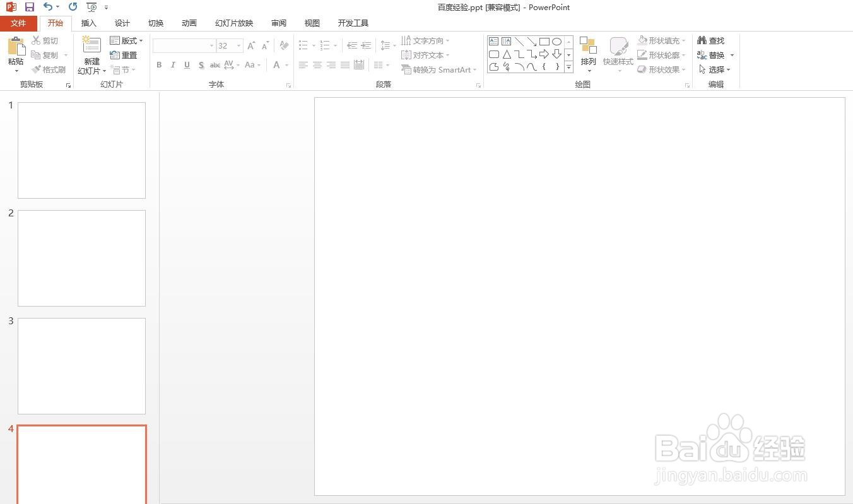Screen dimensions: 853x504
Task: Click the decrease font size icon
Action: coord(265,45)
